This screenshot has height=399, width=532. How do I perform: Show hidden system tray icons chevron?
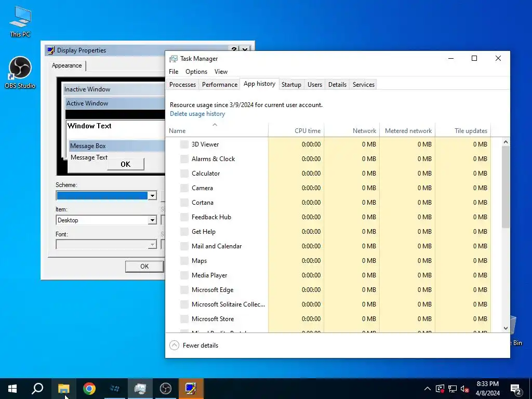click(428, 389)
